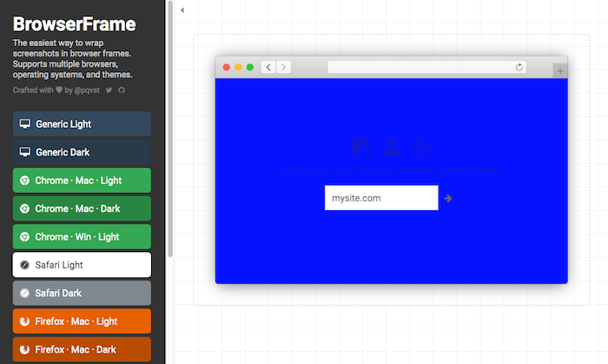Select Firefox · Mac · Light frame

tap(82, 321)
